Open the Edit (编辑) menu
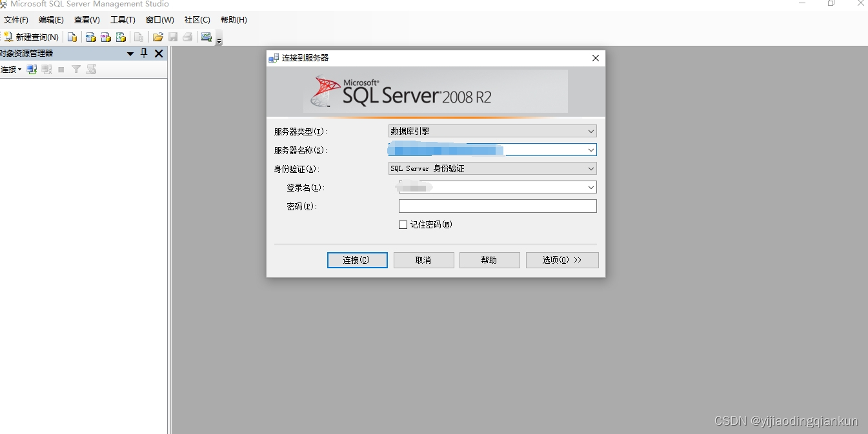The image size is (868, 434). pos(51,20)
